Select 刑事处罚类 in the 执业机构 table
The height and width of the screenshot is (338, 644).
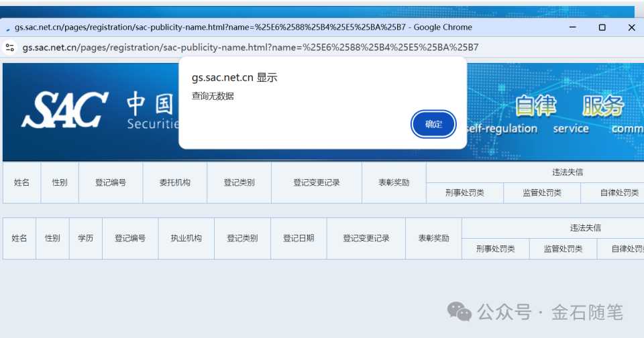tap(495, 249)
